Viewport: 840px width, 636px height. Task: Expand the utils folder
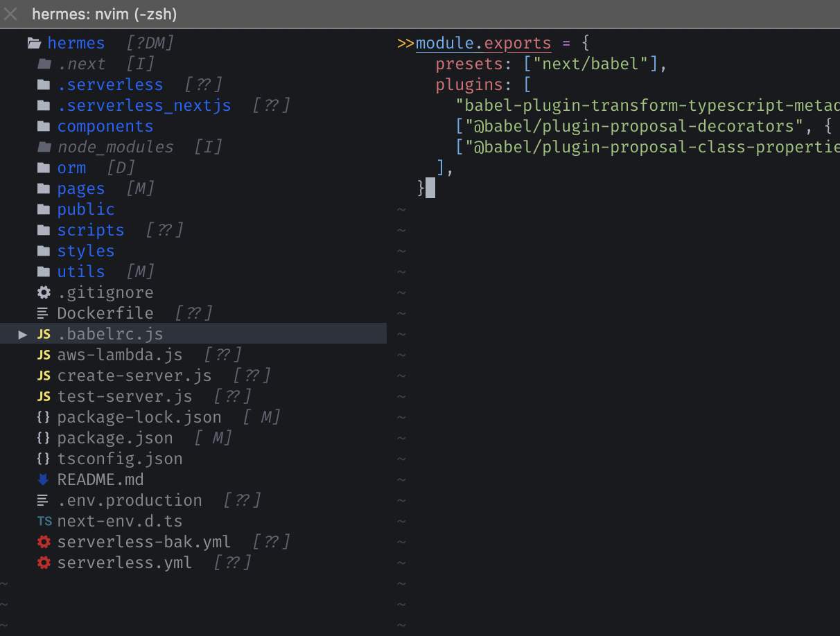pyautogui.click(x=81, y=272)
